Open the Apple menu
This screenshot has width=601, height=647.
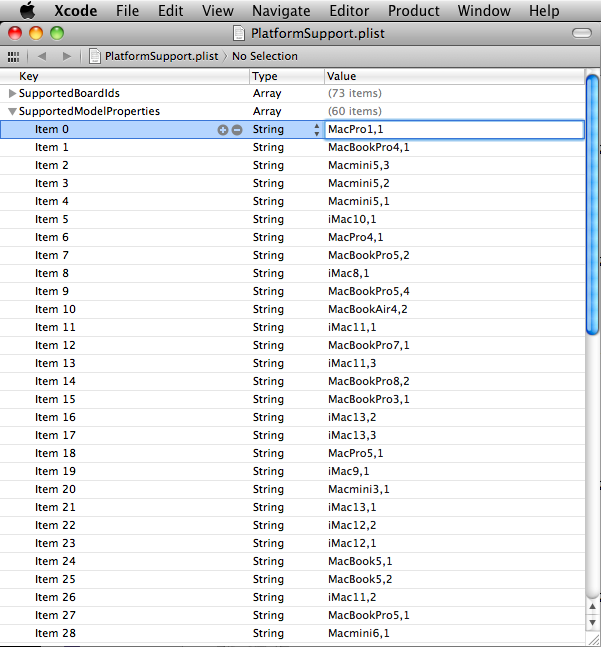(28, 10)
